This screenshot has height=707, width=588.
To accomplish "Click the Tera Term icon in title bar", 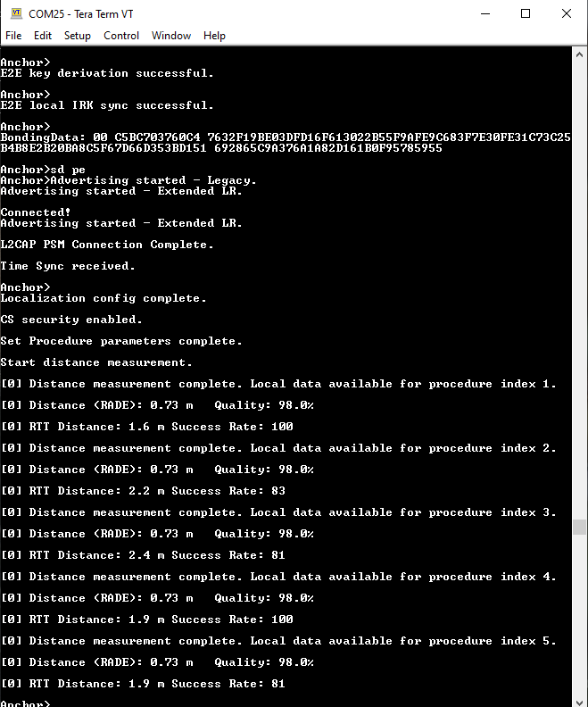I will 16,13.
